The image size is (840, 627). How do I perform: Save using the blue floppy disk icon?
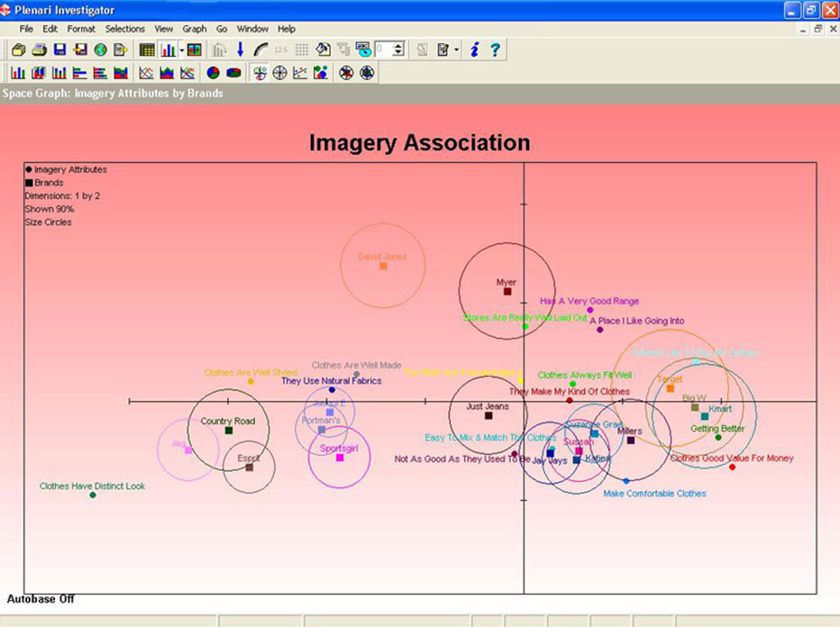59,50
